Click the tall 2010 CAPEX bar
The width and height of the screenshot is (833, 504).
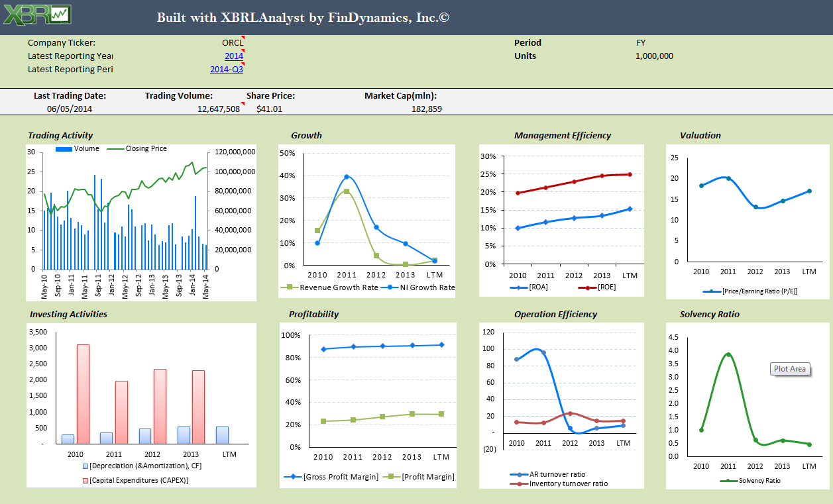[x=83, y=393]
